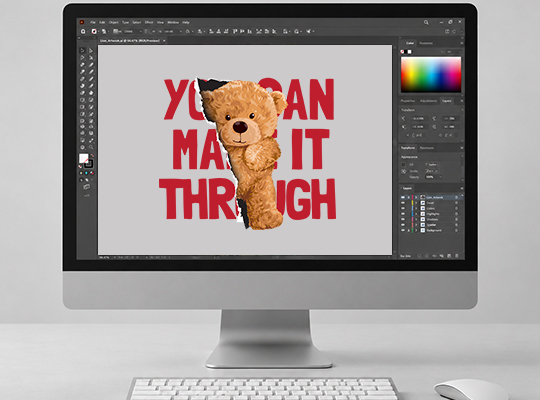Toggle visibility of the Highlights layer

pyautogui.click(x=403, y=214)
